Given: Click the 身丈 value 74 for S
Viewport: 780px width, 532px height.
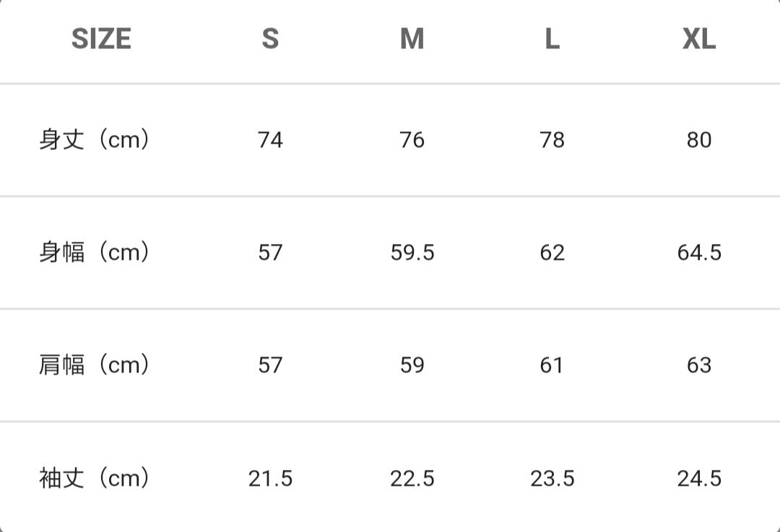Looking at the screenshot, I should [x=270, y=140].
